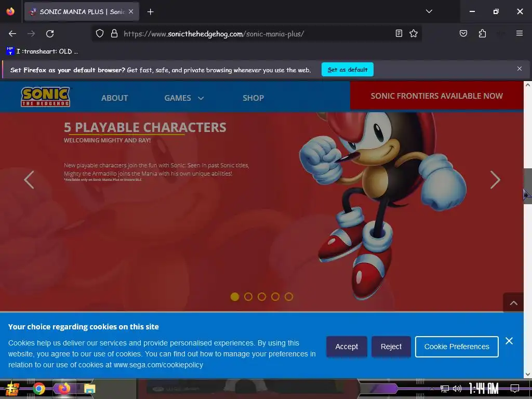This screenshot has width=532, height=399.
Task: Open Cookie Preferences
Action: point(457,347)
